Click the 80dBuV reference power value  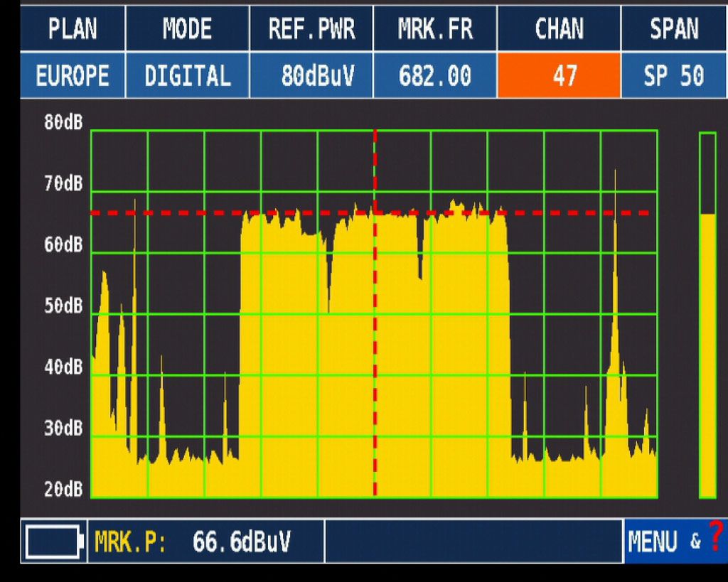311,75
